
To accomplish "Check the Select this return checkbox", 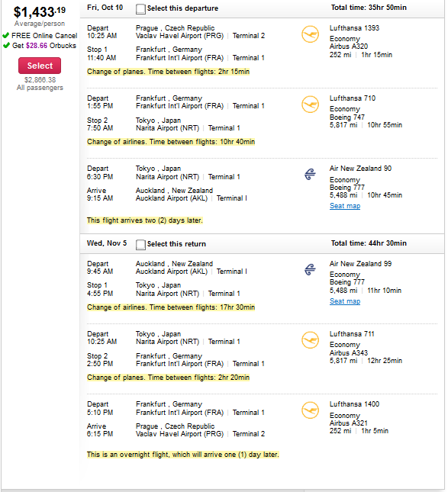I will pos(140,245).
